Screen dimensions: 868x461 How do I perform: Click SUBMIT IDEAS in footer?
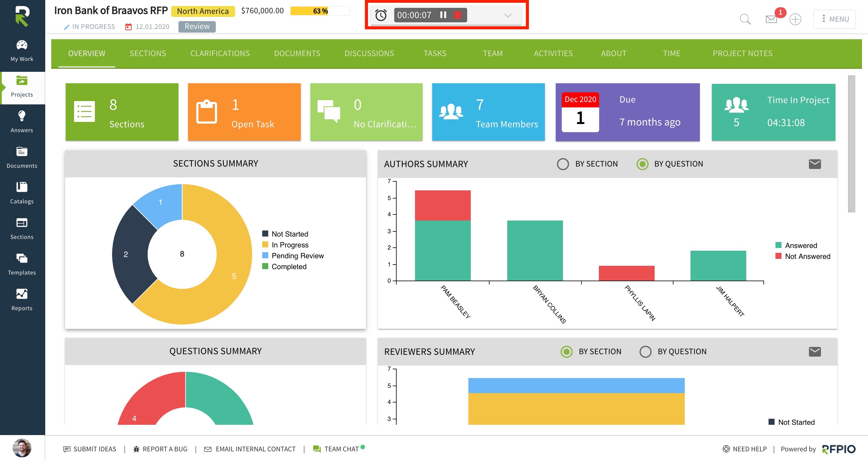tap(90, 449)
